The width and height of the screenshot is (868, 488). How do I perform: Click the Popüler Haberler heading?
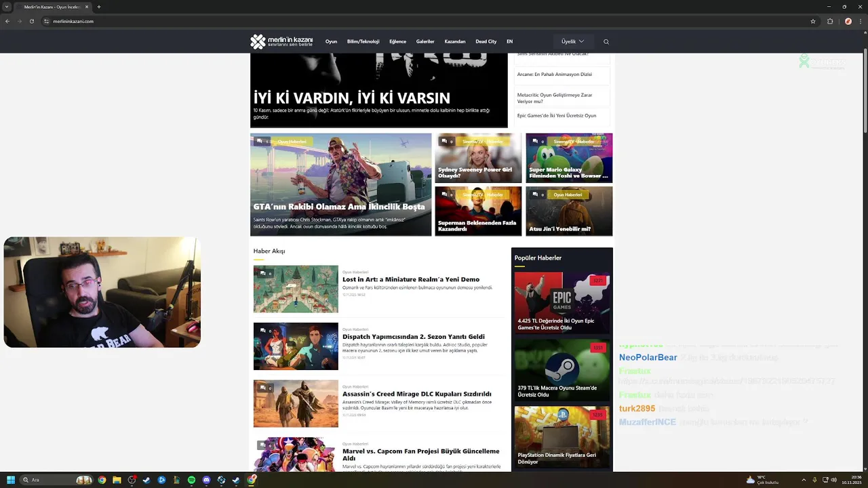(x=538, y=258)
